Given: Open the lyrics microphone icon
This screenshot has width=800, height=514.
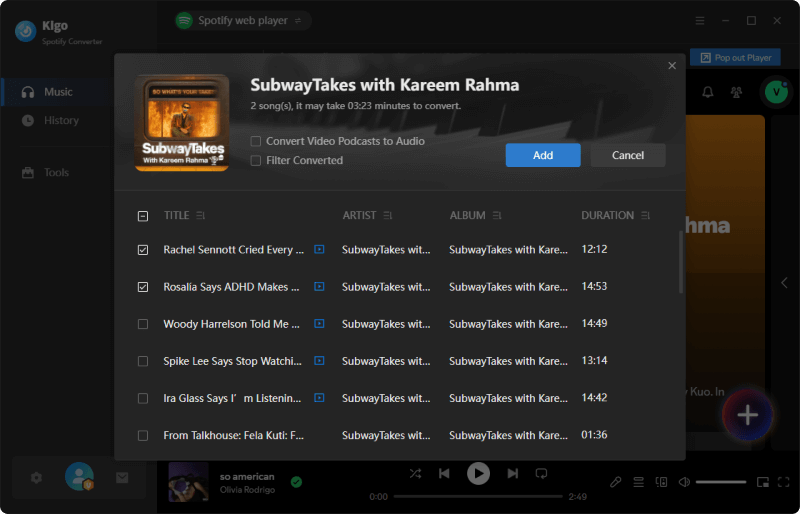Looking at the screenshot, I should coord(616,482).
